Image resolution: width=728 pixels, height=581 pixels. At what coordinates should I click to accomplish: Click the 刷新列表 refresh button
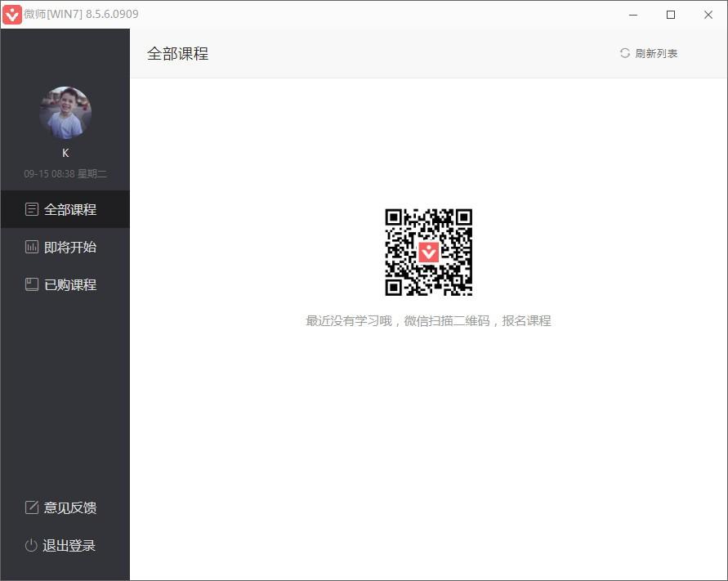point(649,53)
